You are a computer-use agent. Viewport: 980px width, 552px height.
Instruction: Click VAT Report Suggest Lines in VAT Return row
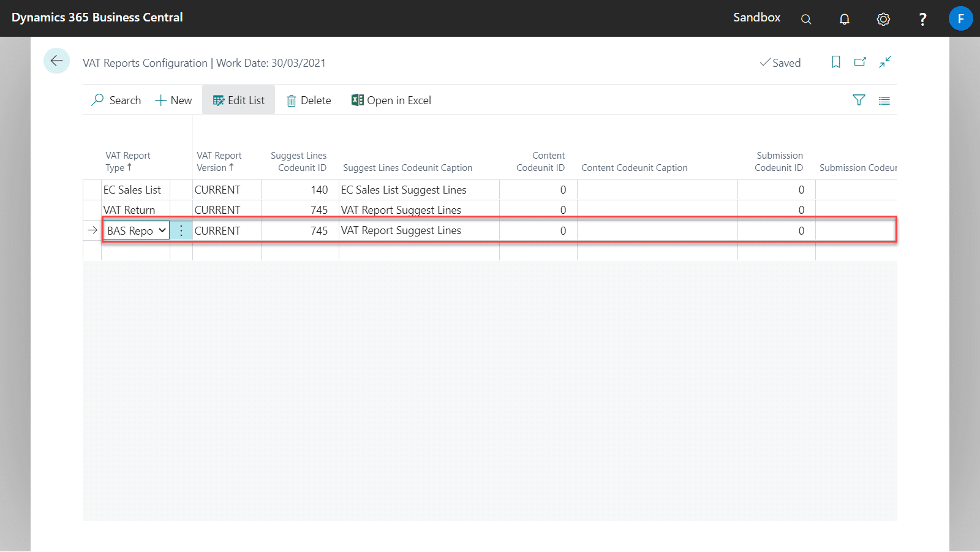click(401, 210)
